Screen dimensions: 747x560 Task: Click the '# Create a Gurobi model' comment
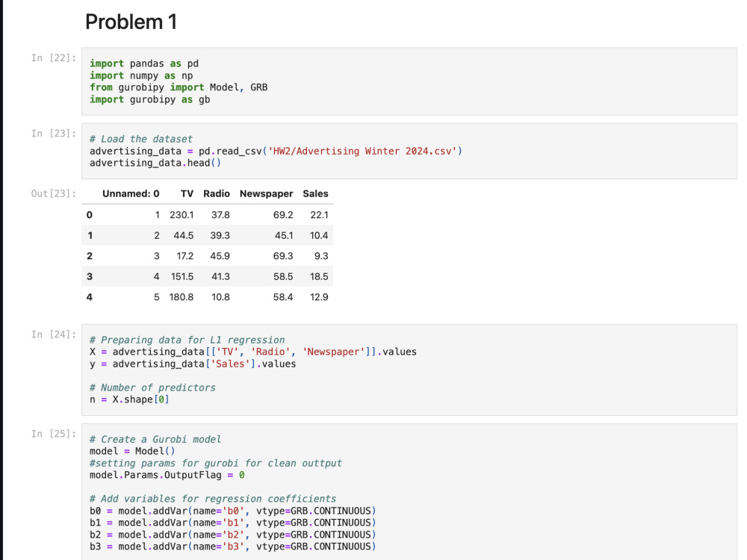155,439
